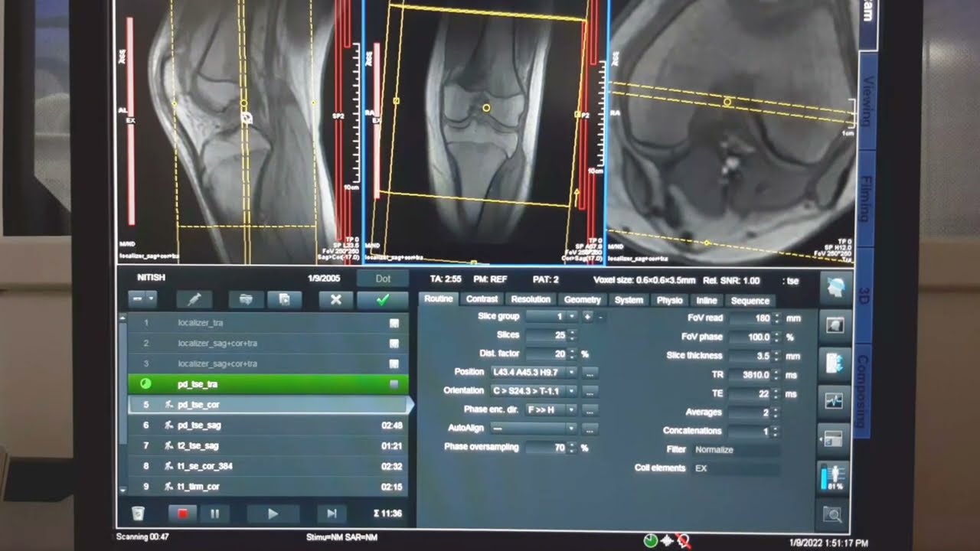Click the image display icon below head icon
This screenshot has width=980, height=551.
(834, 325)
